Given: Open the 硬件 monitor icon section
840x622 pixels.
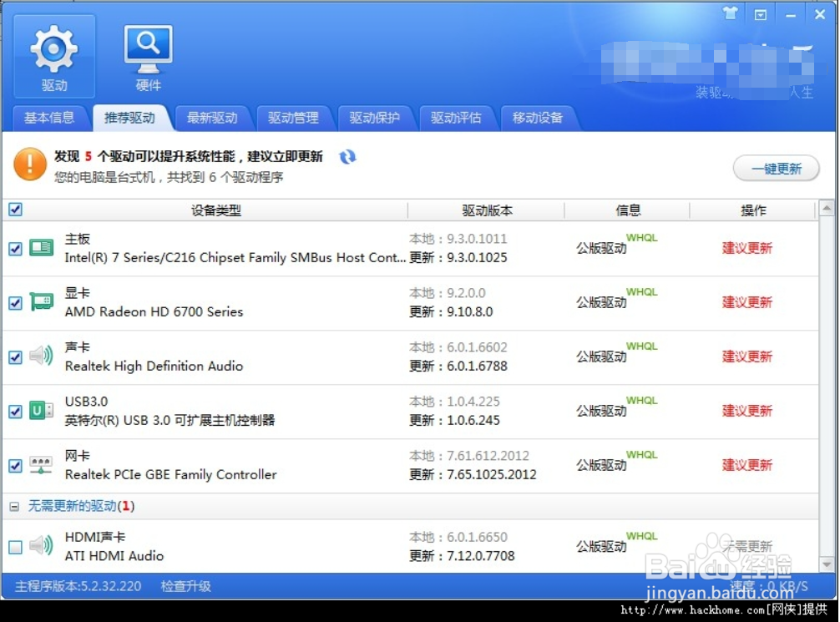Looking at the screenshot, I should (149, 57).
